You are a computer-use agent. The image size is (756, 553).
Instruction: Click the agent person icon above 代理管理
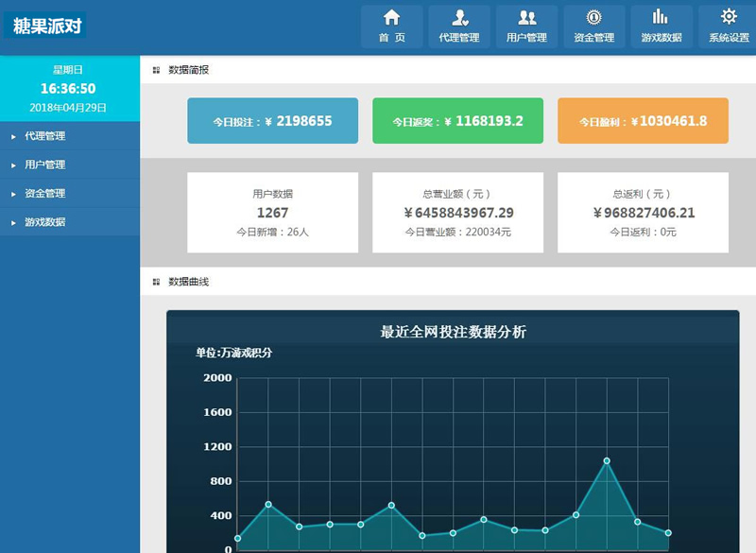click(458, 16)
